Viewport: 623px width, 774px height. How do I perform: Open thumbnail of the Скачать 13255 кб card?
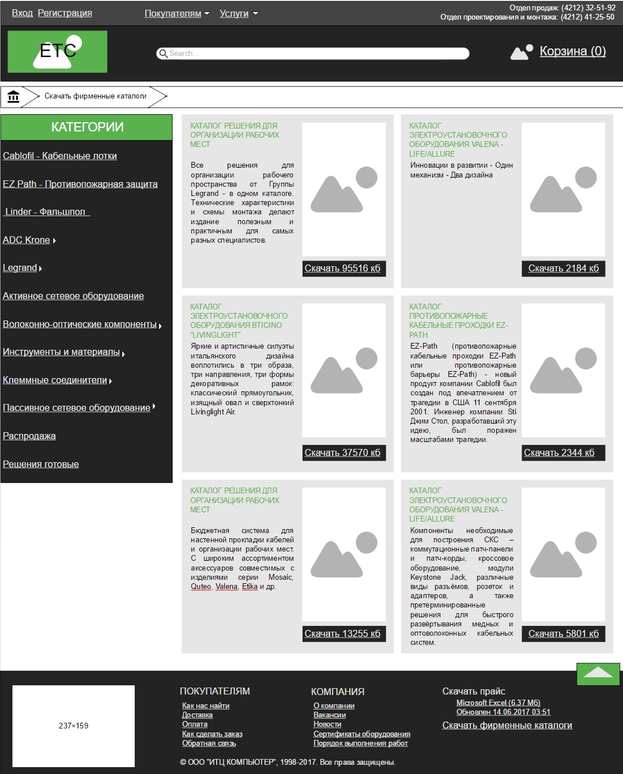344,554
